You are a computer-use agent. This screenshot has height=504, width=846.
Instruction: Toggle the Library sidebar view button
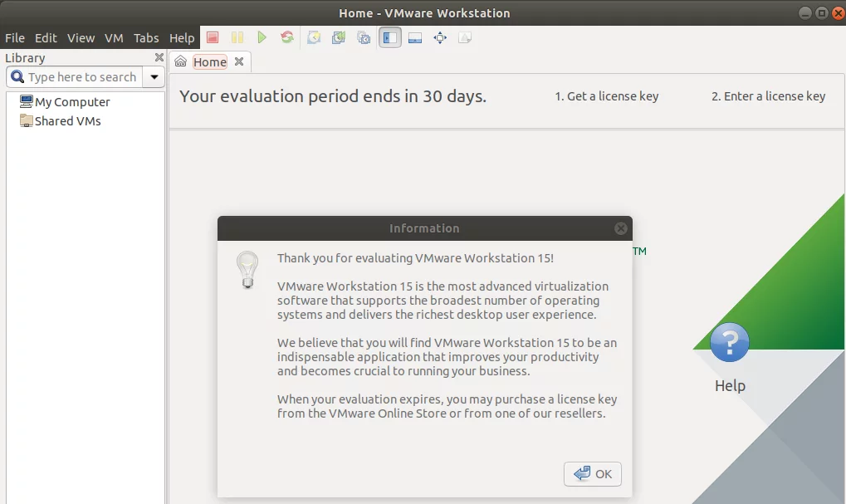click(x=390, y=37)
